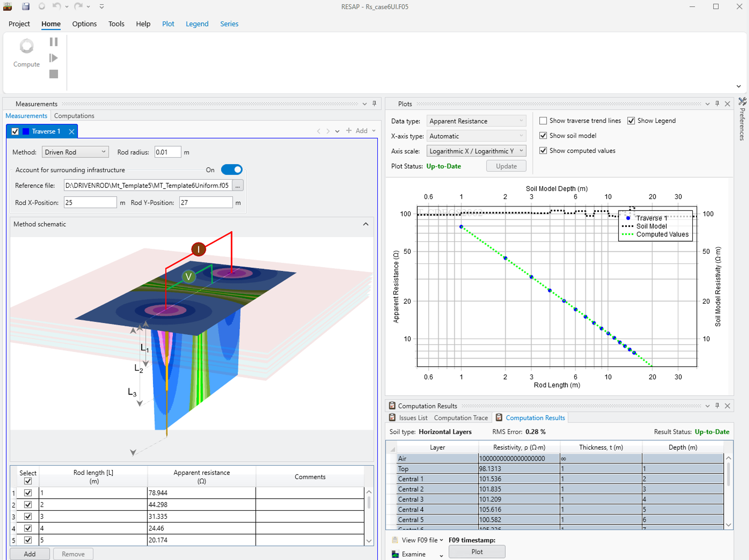Edit the Rod X-Position field
749x560 pixels.
tap(90, 202)
